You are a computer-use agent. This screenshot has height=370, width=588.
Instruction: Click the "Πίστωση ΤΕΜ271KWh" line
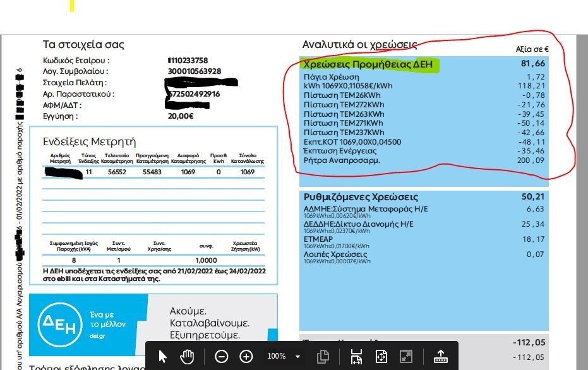[344, 123]
